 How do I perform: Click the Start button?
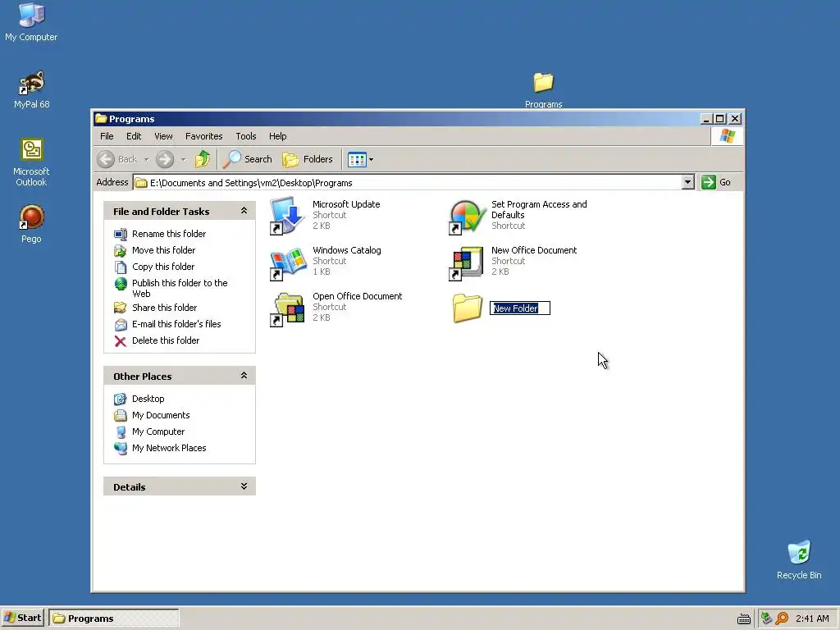(x=22, y=618)
